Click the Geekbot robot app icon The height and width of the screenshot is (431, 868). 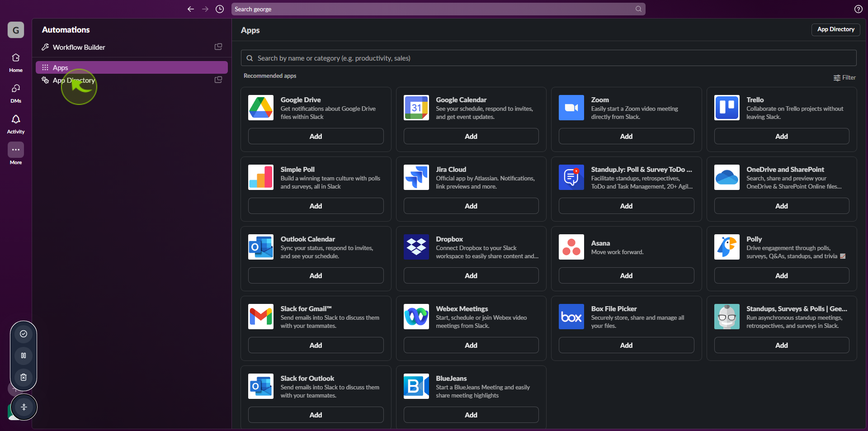(727, 317)
